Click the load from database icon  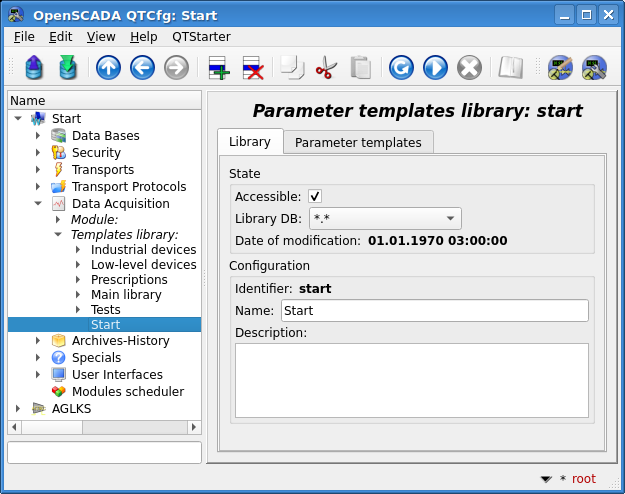pos(34,67)
